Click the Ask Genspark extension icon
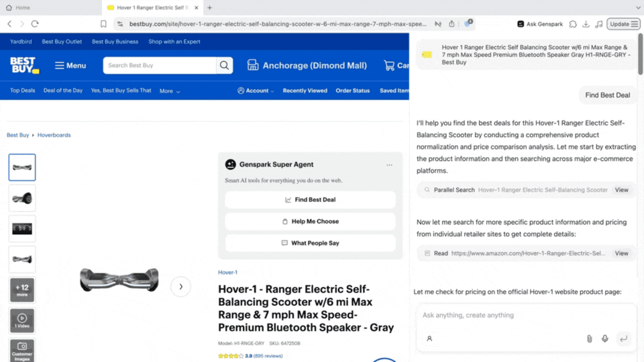 (x=519, y=24)
